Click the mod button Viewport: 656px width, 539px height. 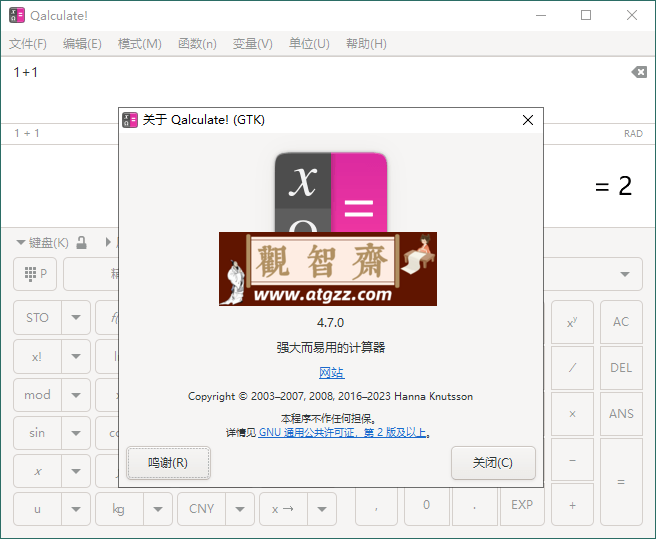(x=37, y=395)
